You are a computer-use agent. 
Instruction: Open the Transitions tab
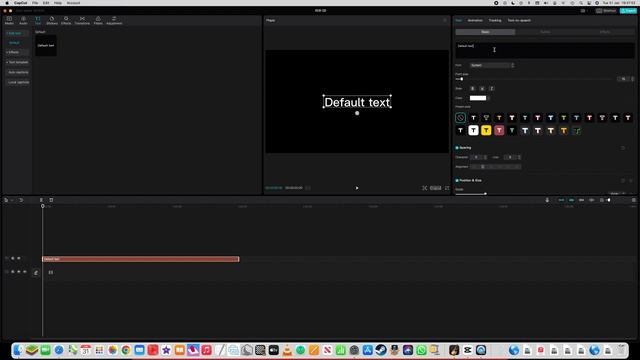pyautogui.click(x=82, y=20)
